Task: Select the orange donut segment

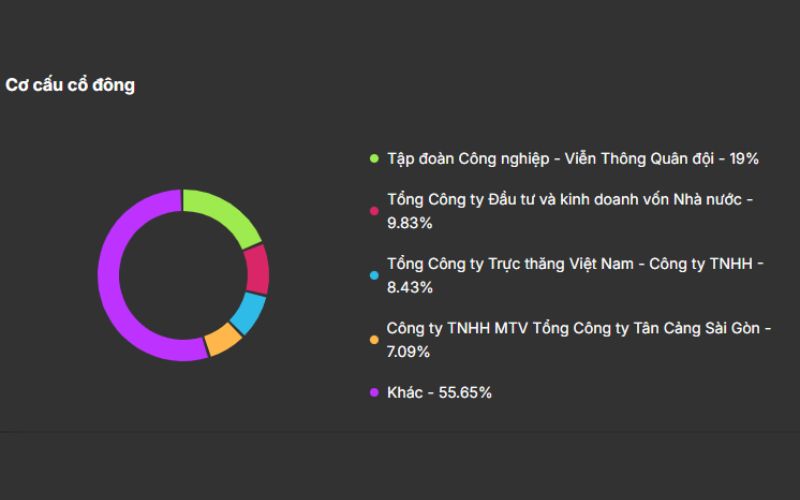Action: click(x=222, y=340)
